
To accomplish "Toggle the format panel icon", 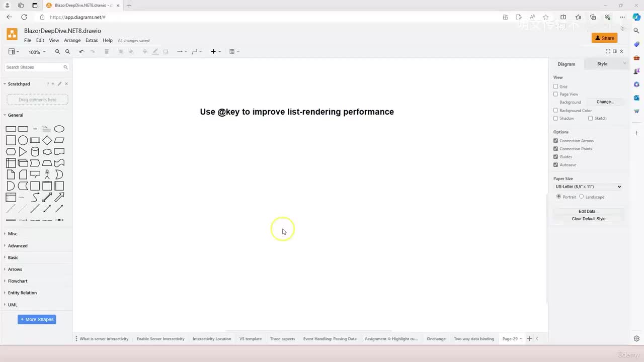I will click(615, 51).
